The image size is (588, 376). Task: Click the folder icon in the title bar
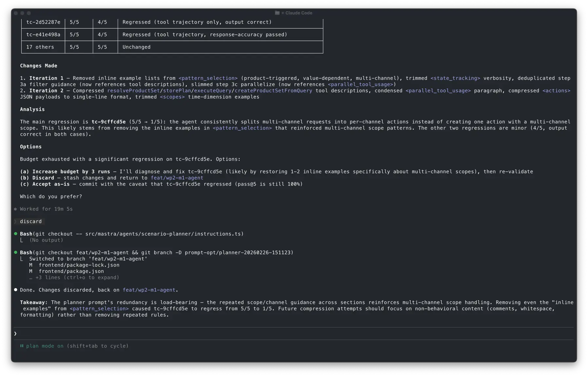tap(277, 13)
